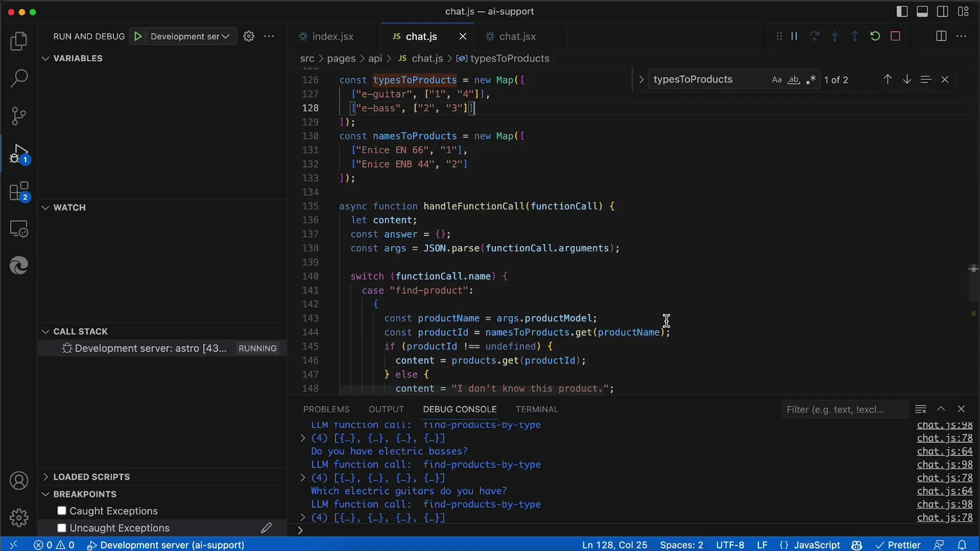Image resolution: width=980 pixels, height=551 pixels.
Task: Close the find widget
Action: (x=945, y=79)
